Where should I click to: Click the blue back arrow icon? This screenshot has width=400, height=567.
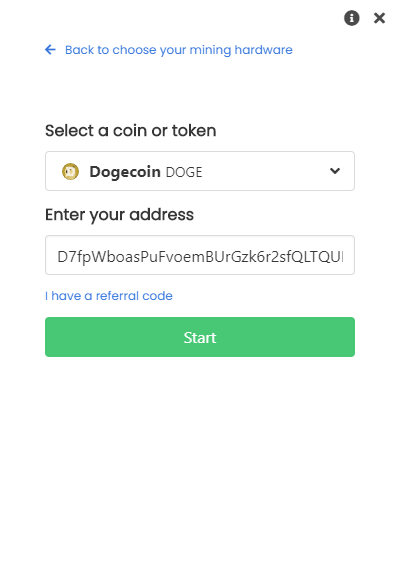(x=50, y=50)
